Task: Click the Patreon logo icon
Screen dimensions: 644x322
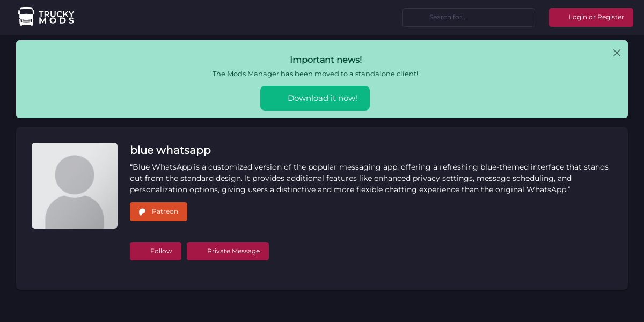Action: (x=142, y=212)
